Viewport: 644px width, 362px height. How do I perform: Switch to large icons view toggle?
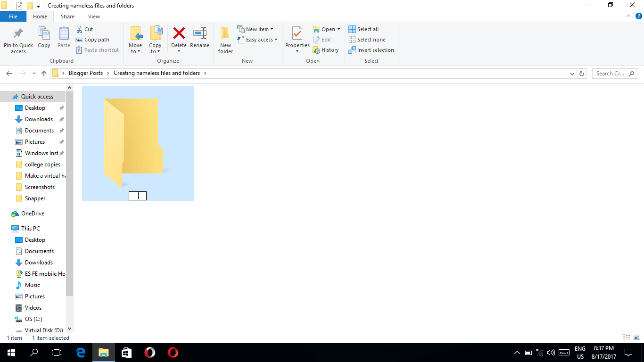[637, 337]
